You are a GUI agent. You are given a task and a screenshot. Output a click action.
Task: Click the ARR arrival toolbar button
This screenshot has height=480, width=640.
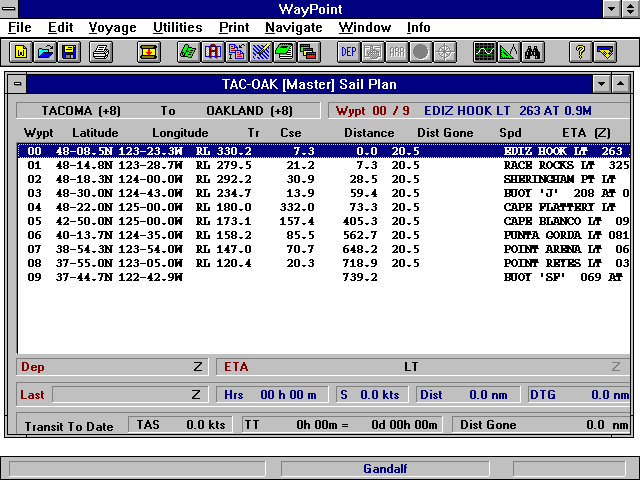pos(397,52)
